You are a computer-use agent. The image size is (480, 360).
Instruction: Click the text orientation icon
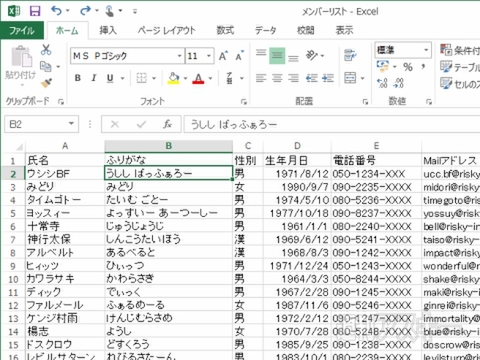pos(312,55)
